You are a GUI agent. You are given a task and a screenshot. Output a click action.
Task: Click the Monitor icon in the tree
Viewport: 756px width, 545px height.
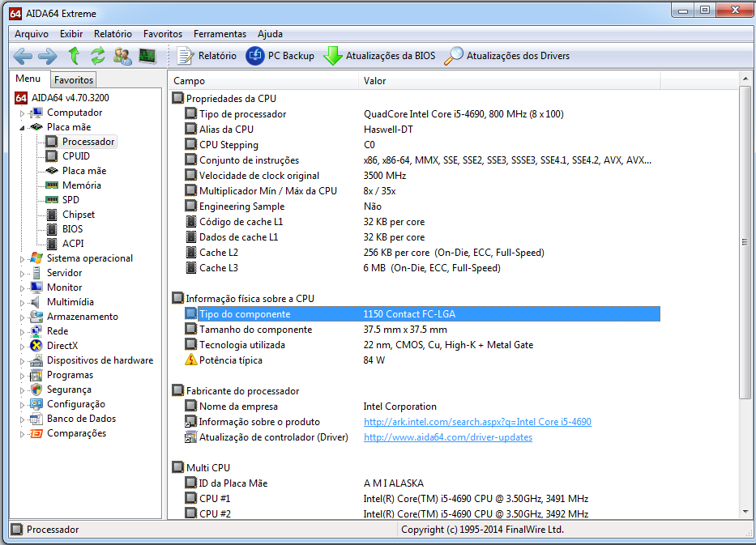[36, 287]
